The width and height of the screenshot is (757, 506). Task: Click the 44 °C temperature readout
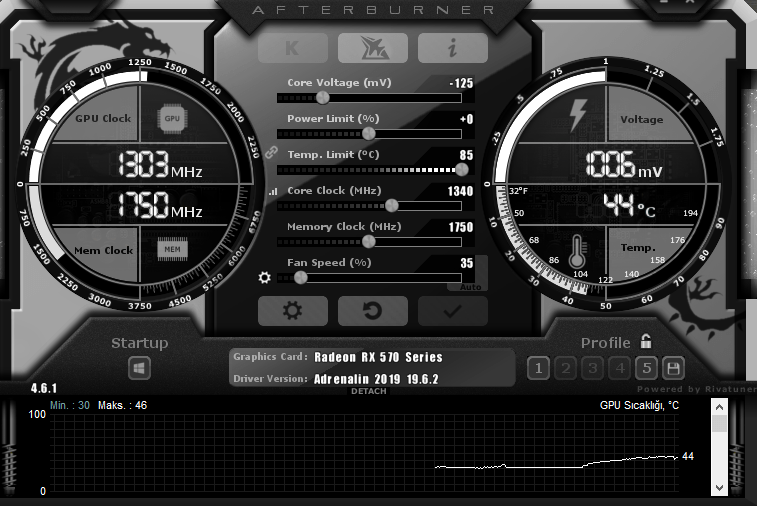630,205
